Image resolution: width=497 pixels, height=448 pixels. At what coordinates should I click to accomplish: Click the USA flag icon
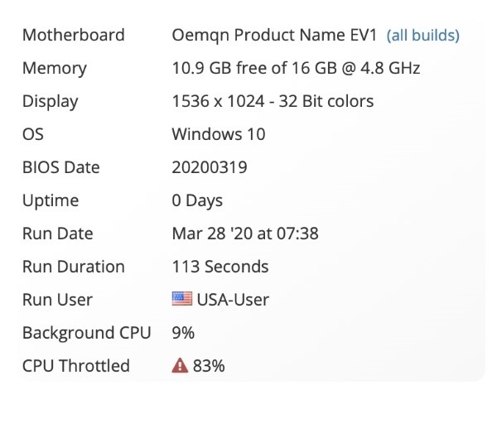coord(181,300)
